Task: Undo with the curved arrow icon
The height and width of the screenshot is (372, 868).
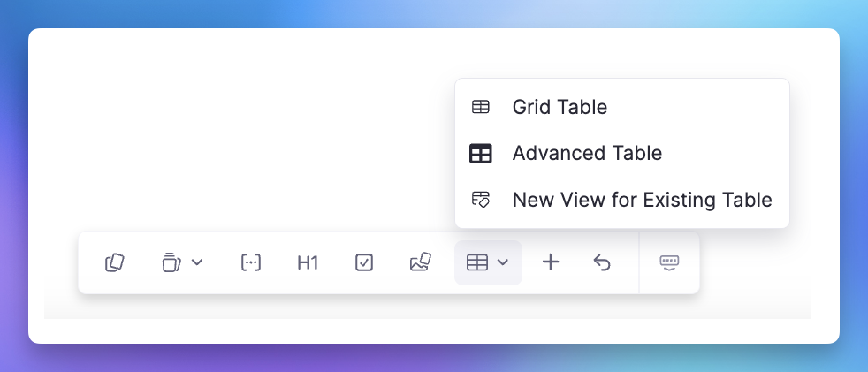Action: pyautogui.click(x=602, y=262)
